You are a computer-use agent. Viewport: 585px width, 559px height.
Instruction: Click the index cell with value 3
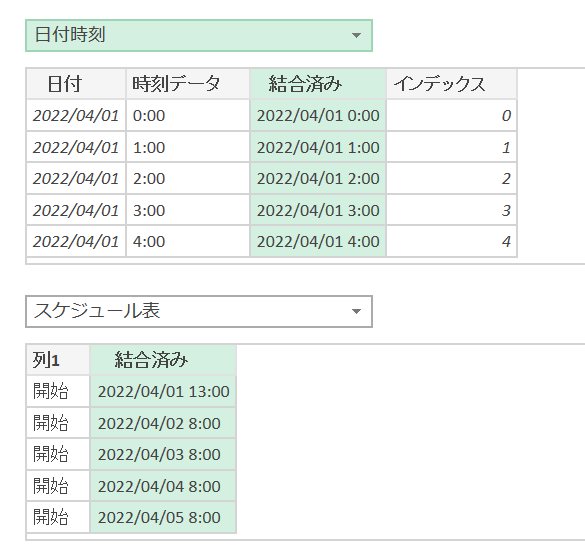coord(451,210)
